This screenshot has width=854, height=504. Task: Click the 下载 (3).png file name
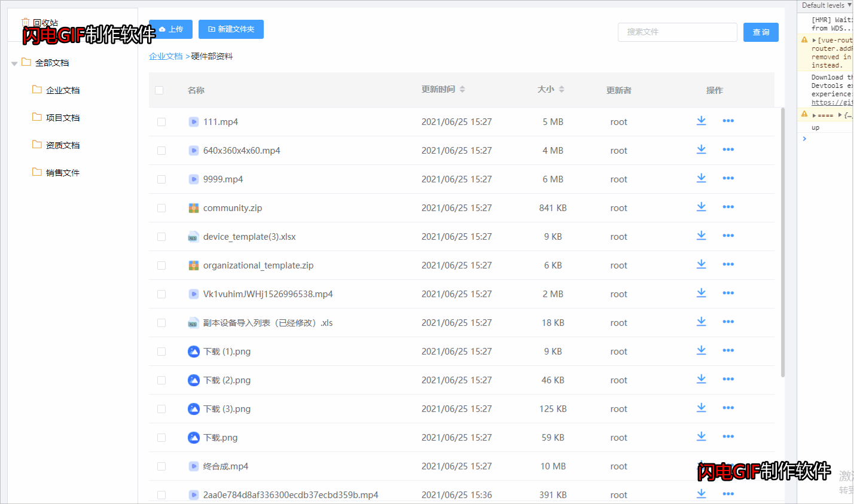[x=227, y=409]
